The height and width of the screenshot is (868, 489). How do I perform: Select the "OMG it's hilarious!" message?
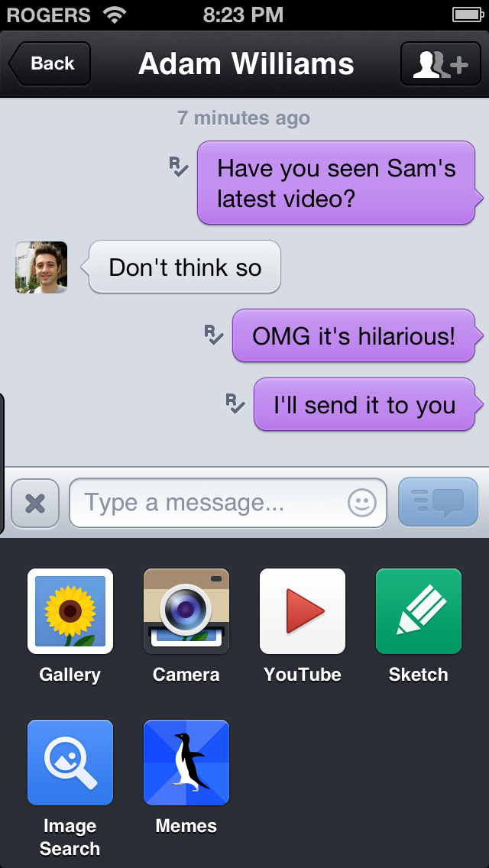coord(354,335)
